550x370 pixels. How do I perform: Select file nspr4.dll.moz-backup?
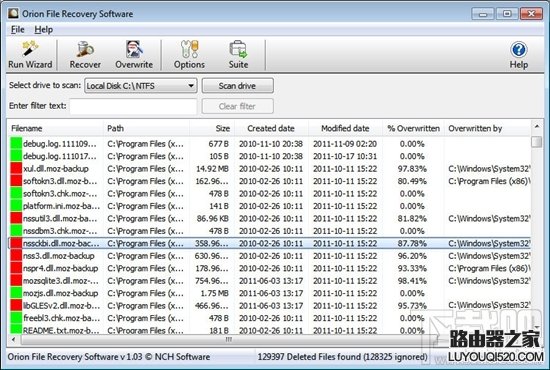tap(60, 268)
